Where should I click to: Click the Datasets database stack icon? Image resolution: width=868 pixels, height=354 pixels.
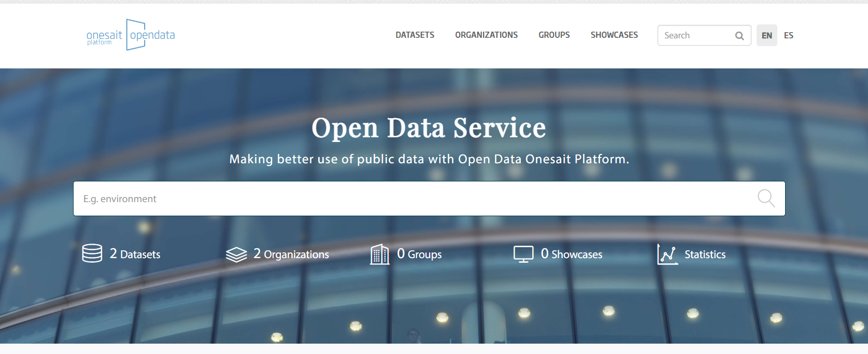(92, 253)
